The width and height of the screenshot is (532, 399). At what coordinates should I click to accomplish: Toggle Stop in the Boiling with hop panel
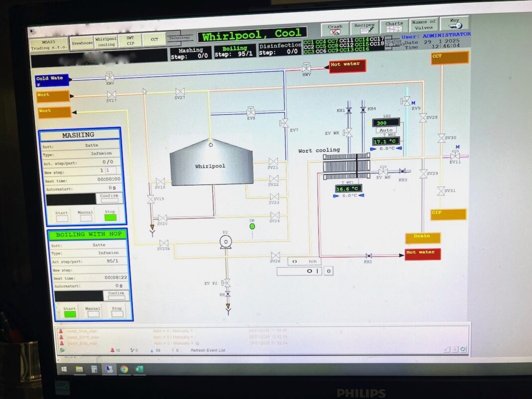117,314
